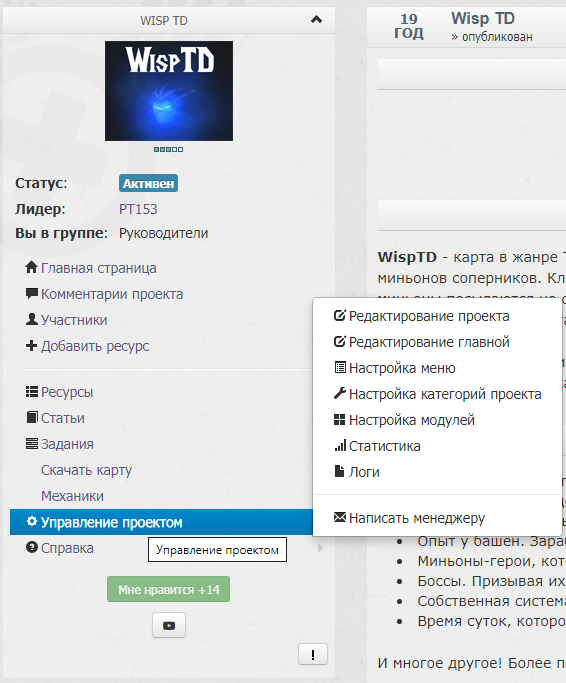Open Комментарии проекта
566x683 pixels.
(x=112, y=294)
